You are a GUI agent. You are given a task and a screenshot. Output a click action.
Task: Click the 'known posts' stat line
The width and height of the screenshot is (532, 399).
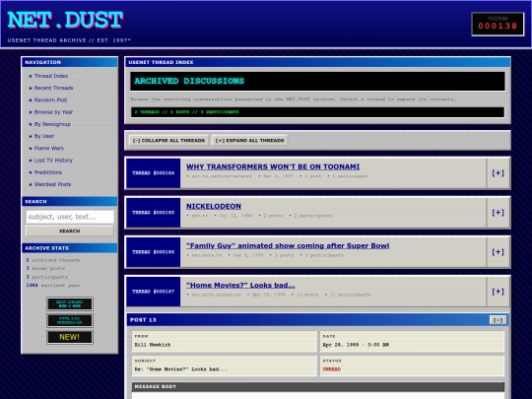point(45,268)
